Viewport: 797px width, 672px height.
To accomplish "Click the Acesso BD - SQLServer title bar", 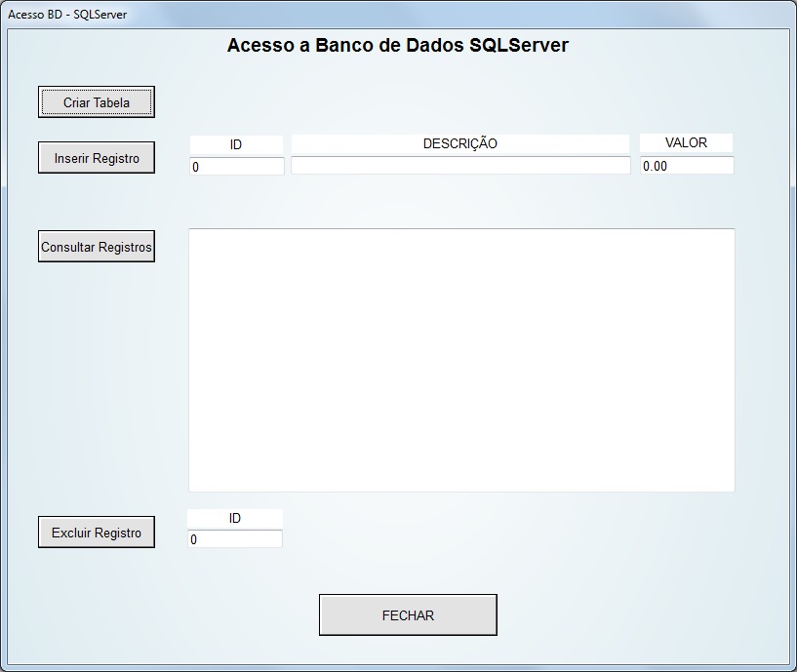I will pos(398,15).
